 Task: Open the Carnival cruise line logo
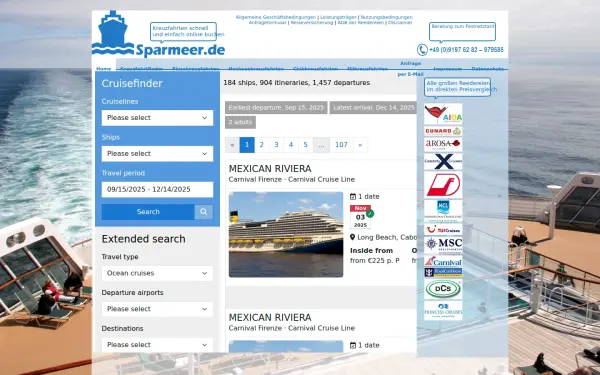(443, 262)
